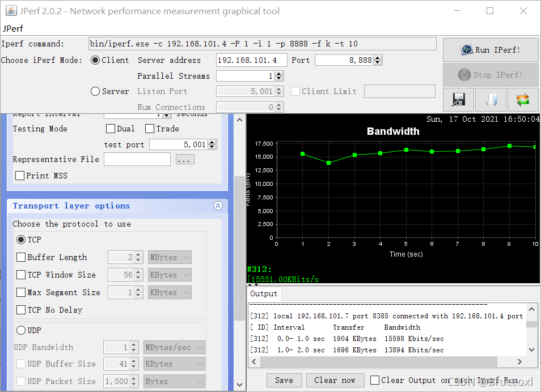The width and height of the screenshot is (541, 392).
Task: Click the Port spinner stepper
Action: (x=378, y=60)
